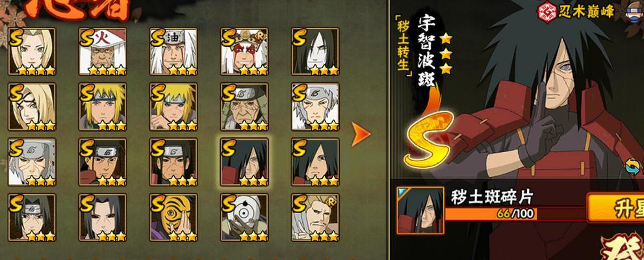The width and height of the screenshot is (644, 260).
Task: Select blonde ninja with R badge portrait
Action: point(315,217)
